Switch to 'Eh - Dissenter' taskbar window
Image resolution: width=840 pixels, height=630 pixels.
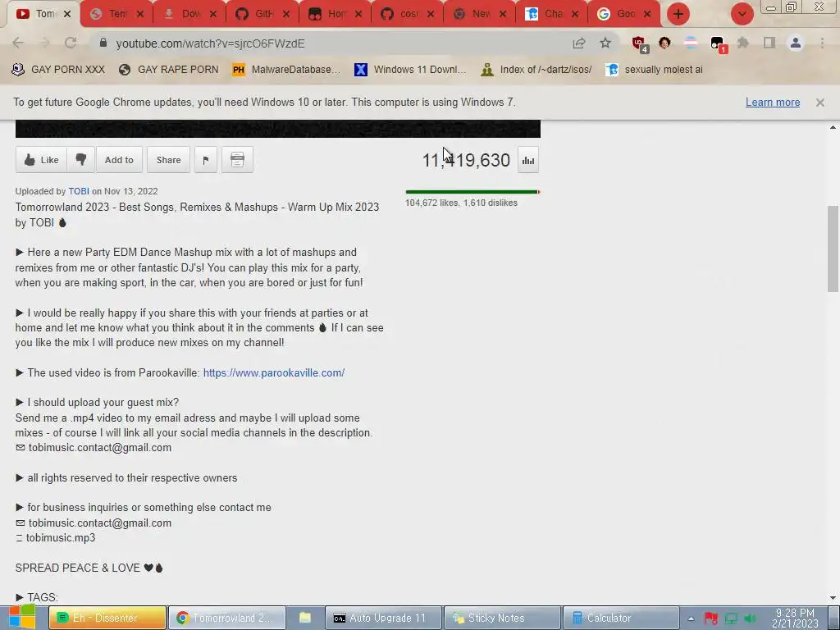click(x=107, y=618)
